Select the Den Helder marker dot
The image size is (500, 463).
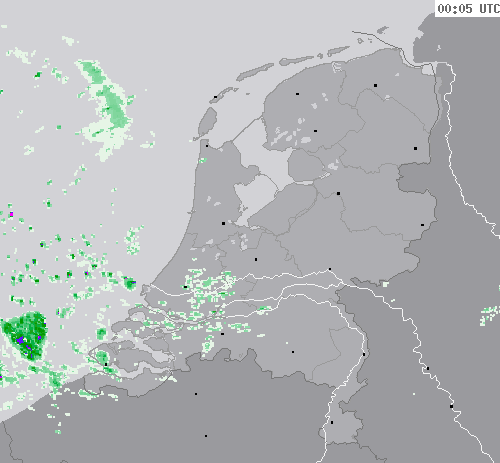click(207, 146)
